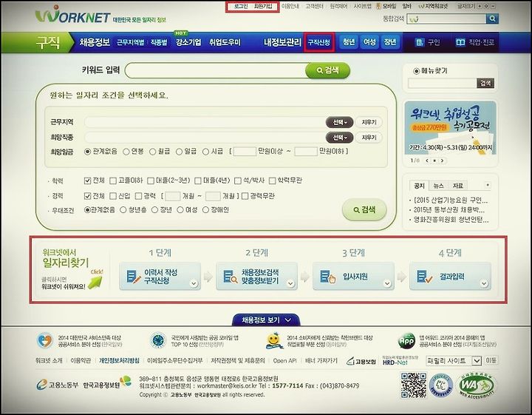The height and width of the screenshot is (415, 532).
Task: Click 구직신청 in navigation bar
Action: (319, 42)
